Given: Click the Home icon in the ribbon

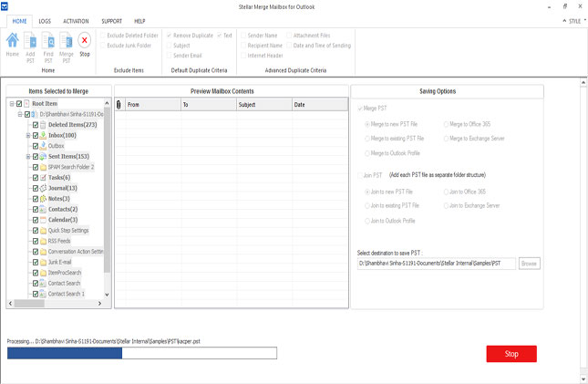Looking at the screenshot, I should pyautogui.click(x=13, y=40).
